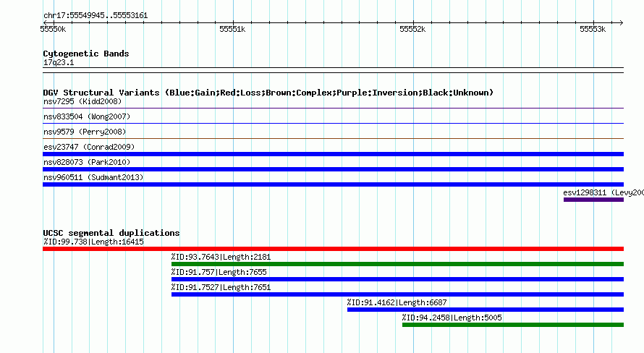The height and width of the screenshot is (353, 644).
Task: Click the 55553k ruler tick label
Action: (x=592, y=29)
